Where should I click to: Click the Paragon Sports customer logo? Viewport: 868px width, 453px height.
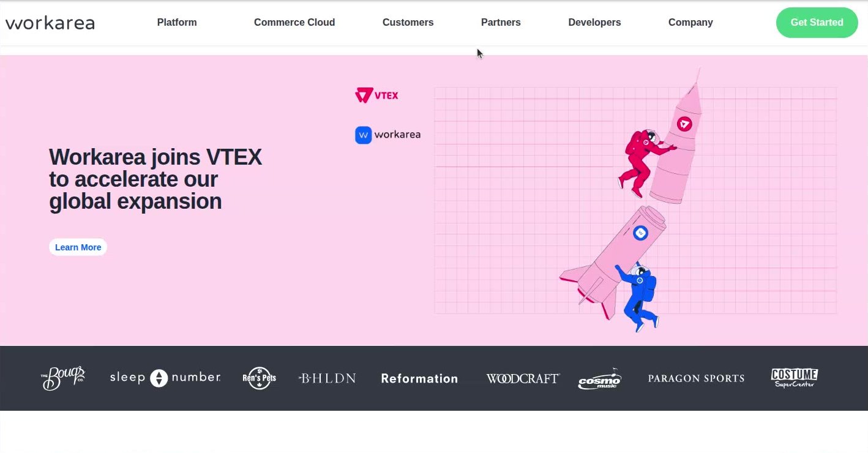coord(696,378)
